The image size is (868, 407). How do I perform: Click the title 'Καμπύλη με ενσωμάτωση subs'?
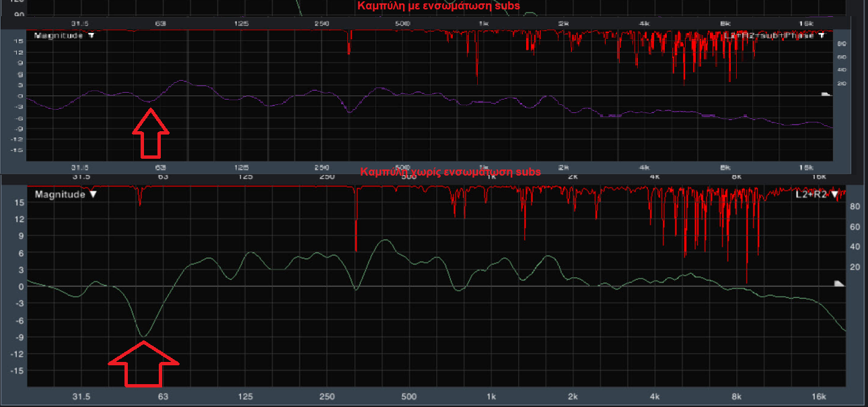coord(439,6)
